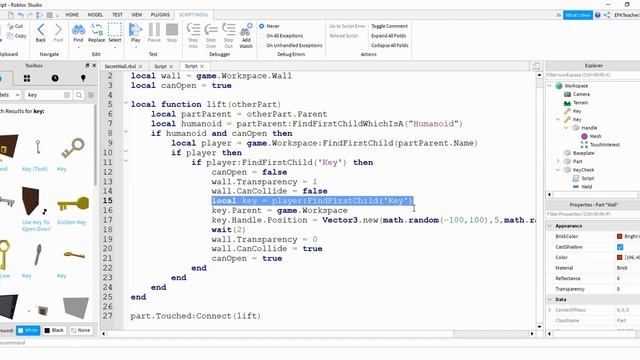Click the Filter workspace input

(x=593, y=75)
